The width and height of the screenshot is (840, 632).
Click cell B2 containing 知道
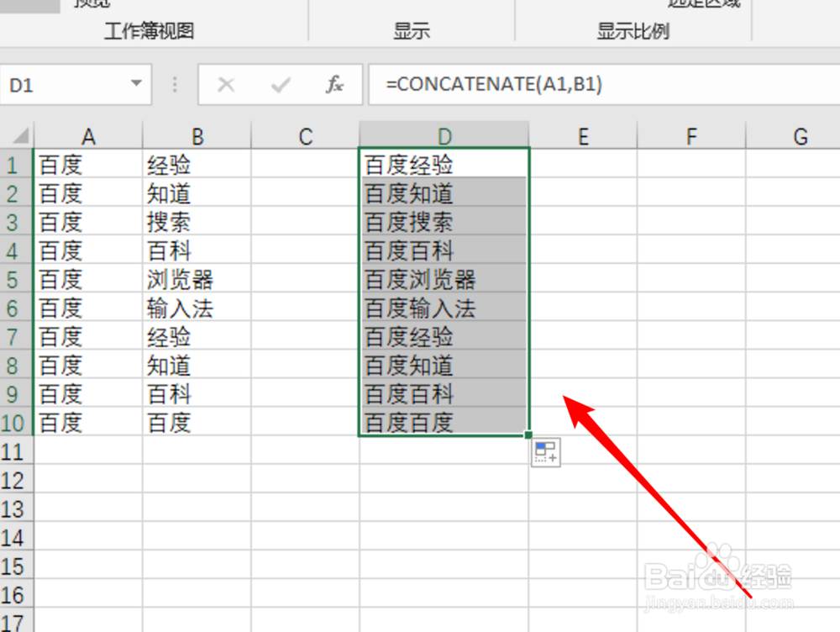[197, 193]
